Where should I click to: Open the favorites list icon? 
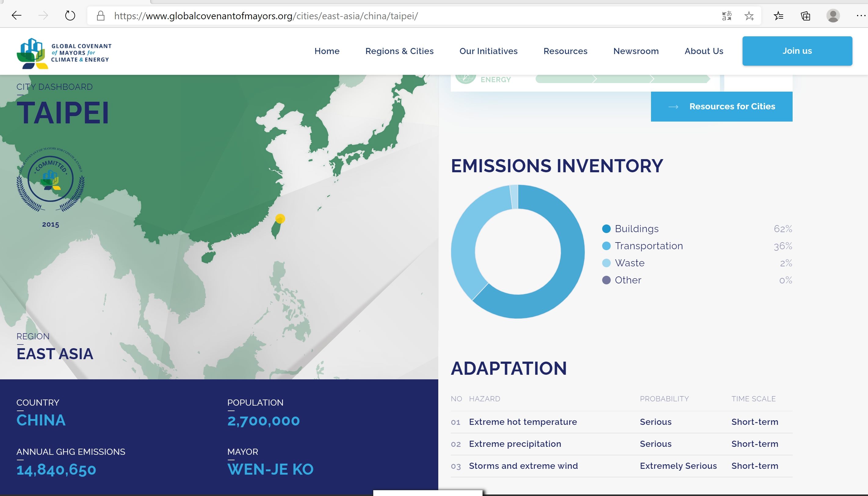pyautogui.click(x=779, y=16)
